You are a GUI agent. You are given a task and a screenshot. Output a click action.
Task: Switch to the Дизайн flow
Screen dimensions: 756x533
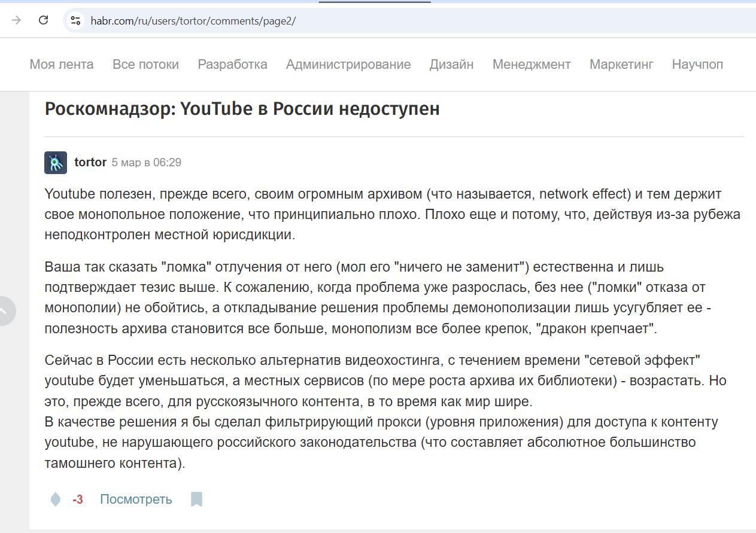pyautogui.click(x=451, y=64)
